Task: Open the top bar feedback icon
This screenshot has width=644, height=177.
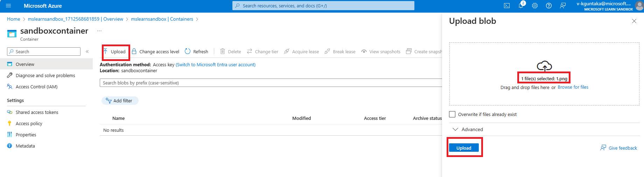Action: coord(563,6)
